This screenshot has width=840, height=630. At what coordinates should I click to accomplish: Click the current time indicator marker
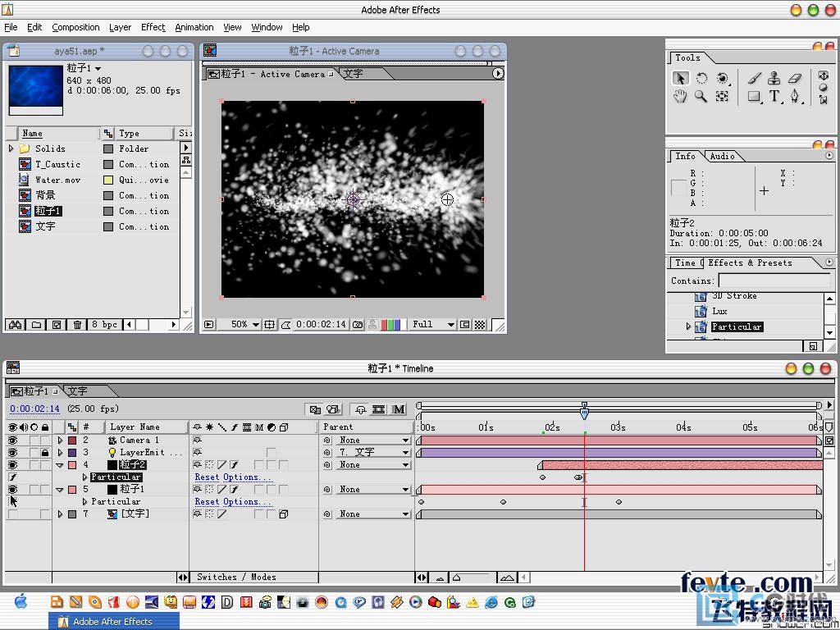[x=584, y=412]
